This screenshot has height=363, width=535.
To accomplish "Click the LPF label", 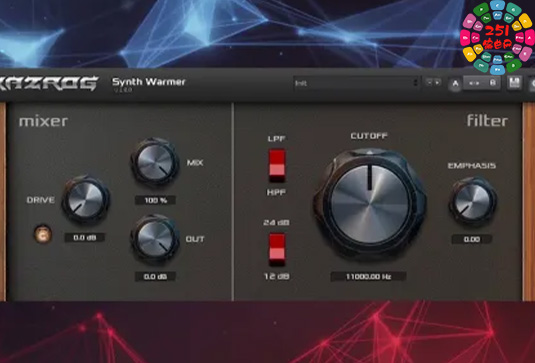I will coord(276,139).
